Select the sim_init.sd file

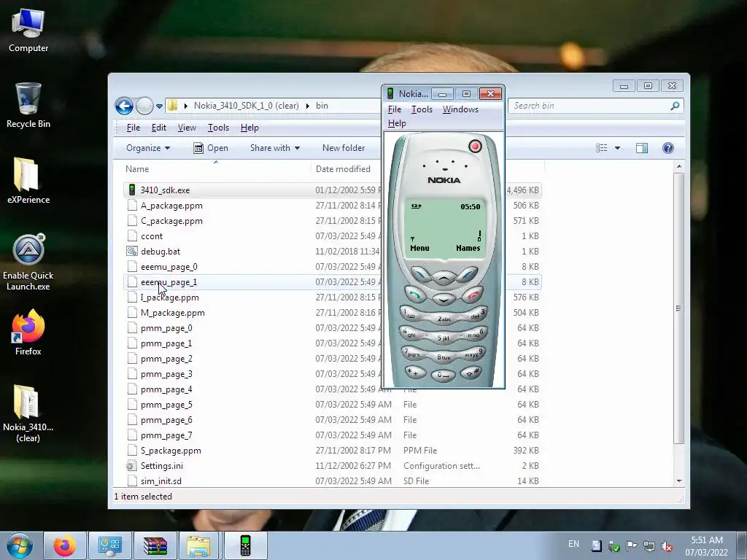(x=161, y=481)
